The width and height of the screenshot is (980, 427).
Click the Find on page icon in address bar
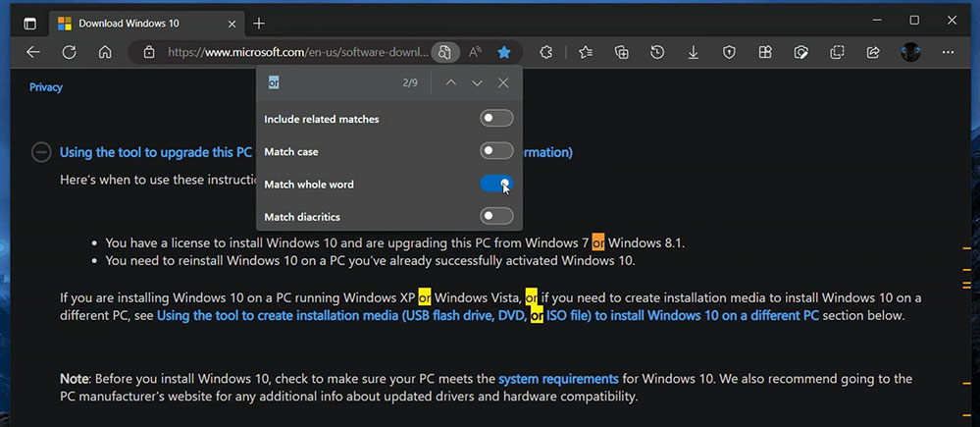[x=444, y=52]
